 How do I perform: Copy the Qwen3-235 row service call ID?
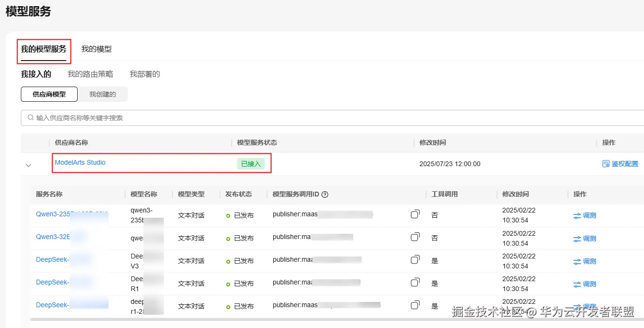click(x=415, y=214)
